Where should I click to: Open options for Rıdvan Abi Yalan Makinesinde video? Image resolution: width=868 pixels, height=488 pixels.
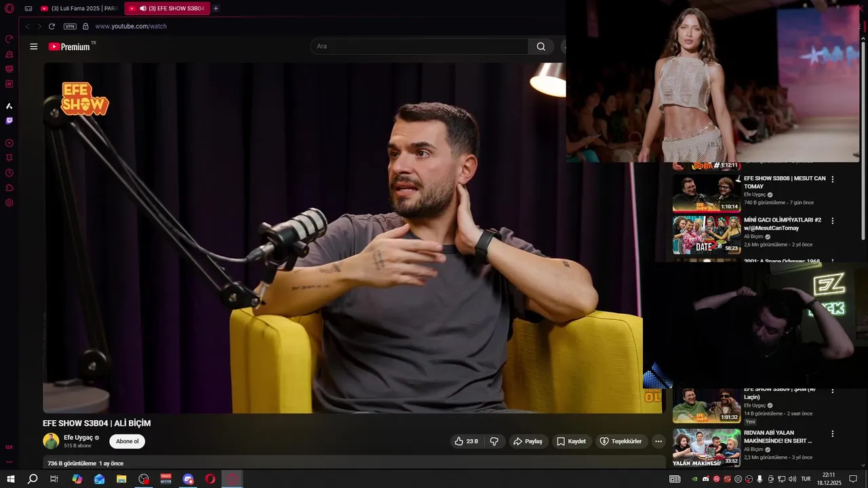click(833, 434)
